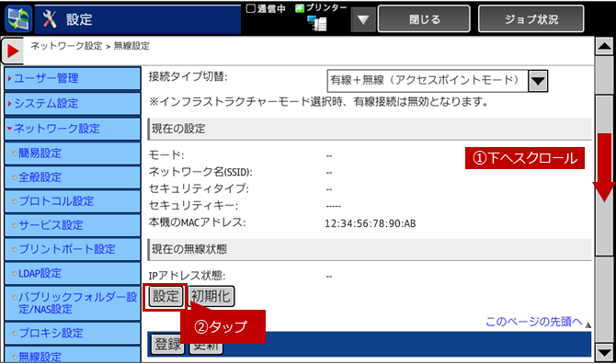Viewport: 616px width, 364px height.
Task: Click the 本機のMACアドレス label
Action: tap(198, 222)
